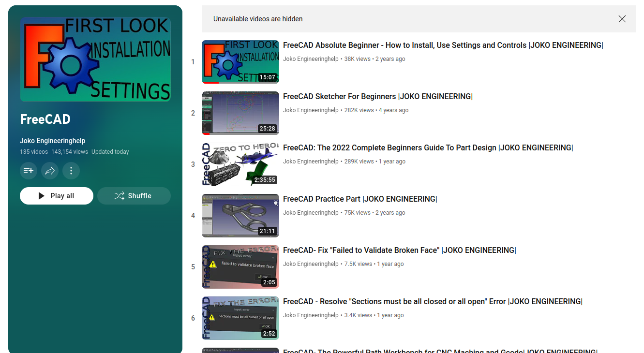Image resolution: width=644 pixels, height=353 pixels.
Task: Dismiss the unavailable videos notice
Action: click(622, 19)
